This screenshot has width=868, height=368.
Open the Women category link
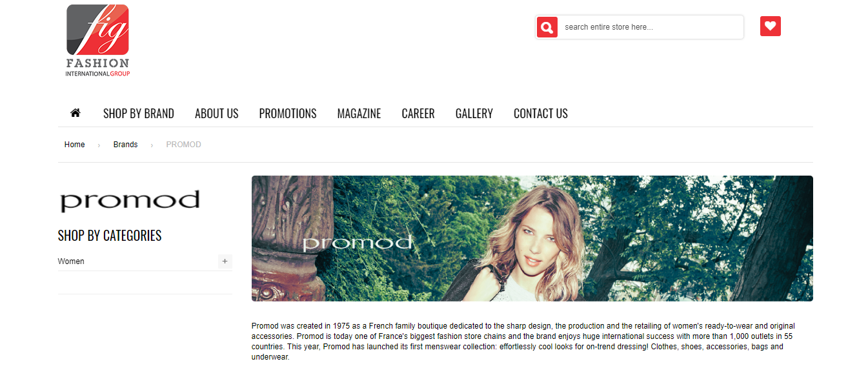point(71,261)
